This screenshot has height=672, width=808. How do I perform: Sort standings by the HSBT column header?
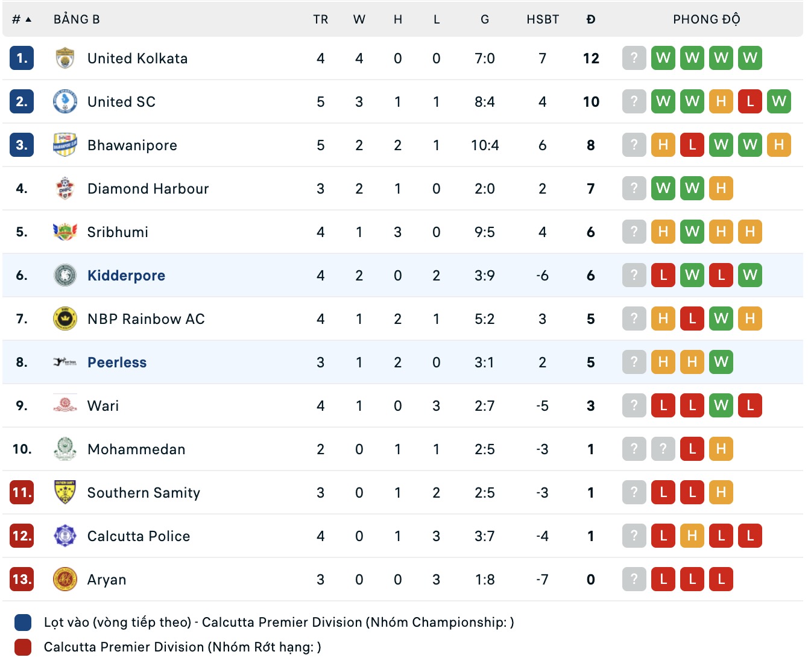click(x=542, y=19)
